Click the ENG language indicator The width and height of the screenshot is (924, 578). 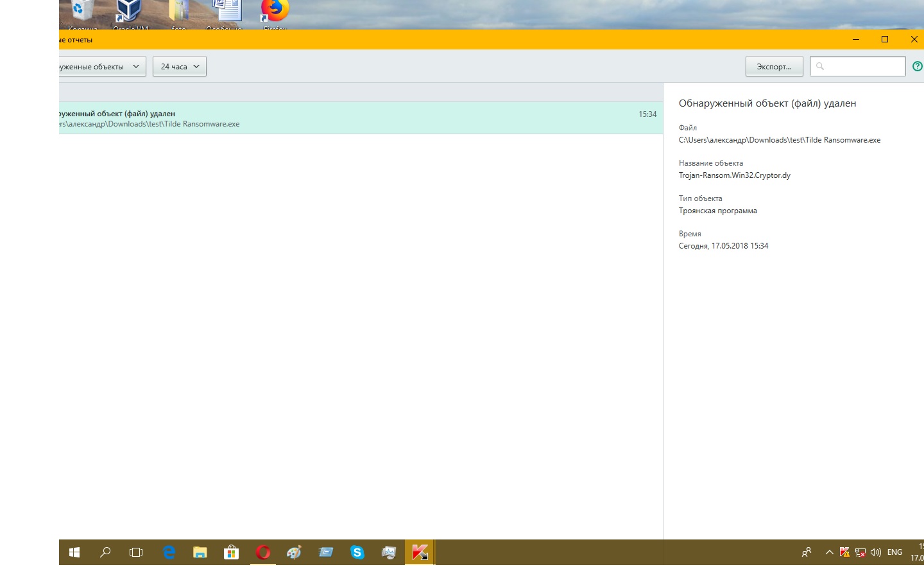pyautogui.click(x=894, y=552)
